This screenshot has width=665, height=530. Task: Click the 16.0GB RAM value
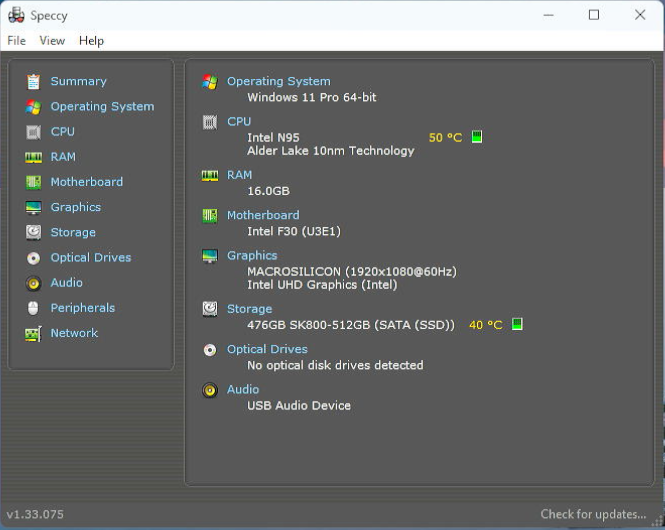coord(268,191)
